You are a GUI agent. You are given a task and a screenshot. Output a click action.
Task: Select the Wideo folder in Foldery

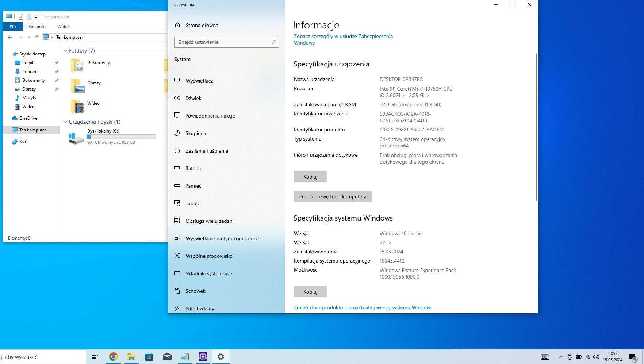click(x=85, y=107)
